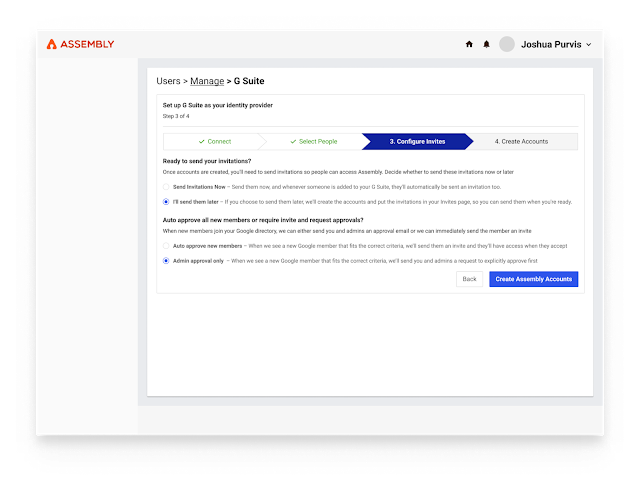The image size is (640, 478).
Task: Click Create Assembly Accounts button
Action: pyautogui.click(x=533, y=279)
